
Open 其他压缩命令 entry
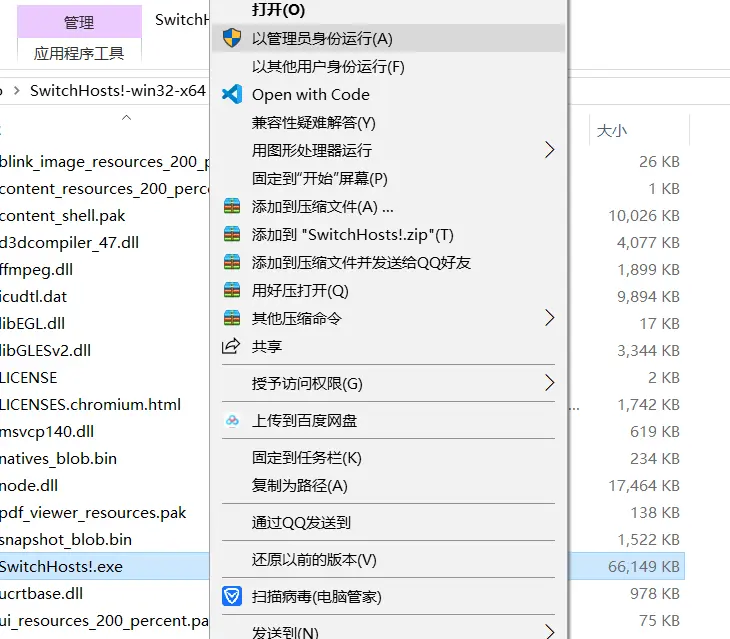387,318
